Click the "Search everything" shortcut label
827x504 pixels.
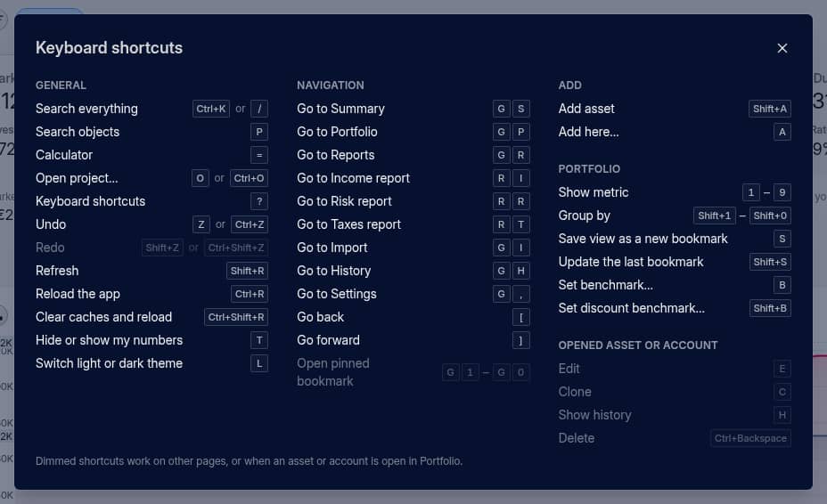86,109
